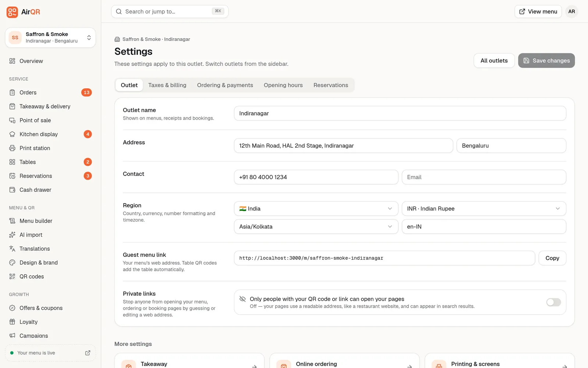Screen dimensions: 588x368
Task: Toggle the Private links switch
Action: 553,302
